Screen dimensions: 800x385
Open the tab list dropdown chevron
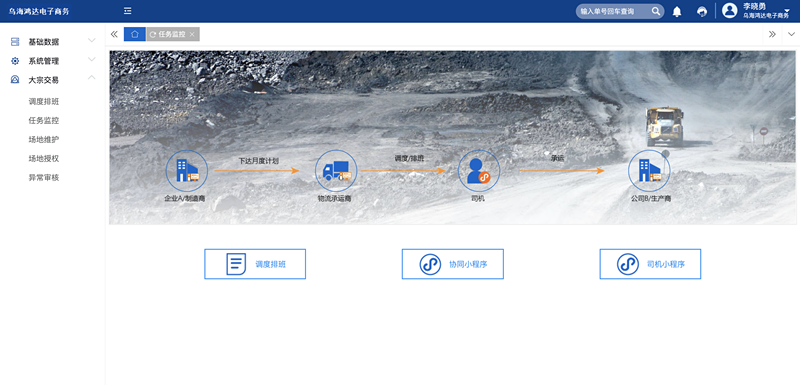click(x=791, y=34)
